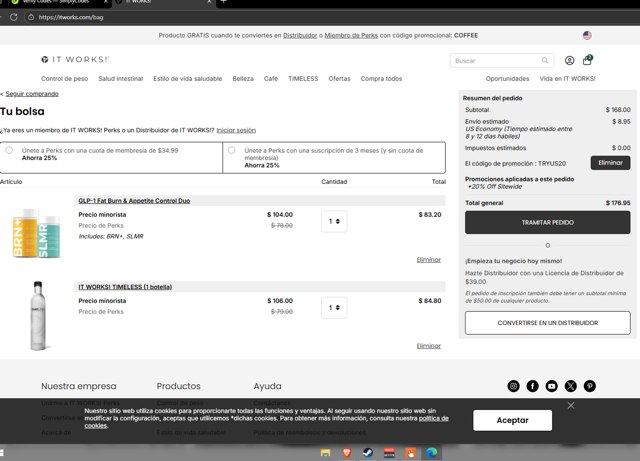This screenshot has width=640, height=461.
Task: Open TIMELESS menu
Action: click(x=303, y=78)
